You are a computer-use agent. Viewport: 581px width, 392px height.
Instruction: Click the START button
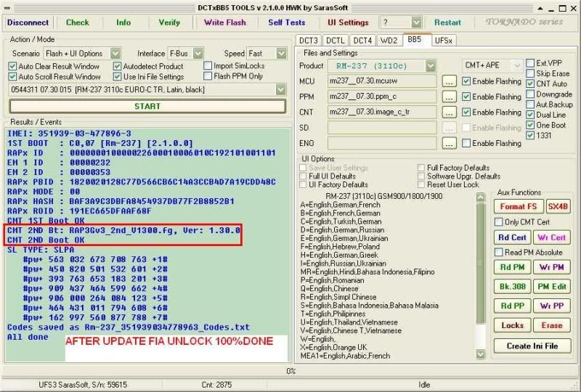[147, 106]
